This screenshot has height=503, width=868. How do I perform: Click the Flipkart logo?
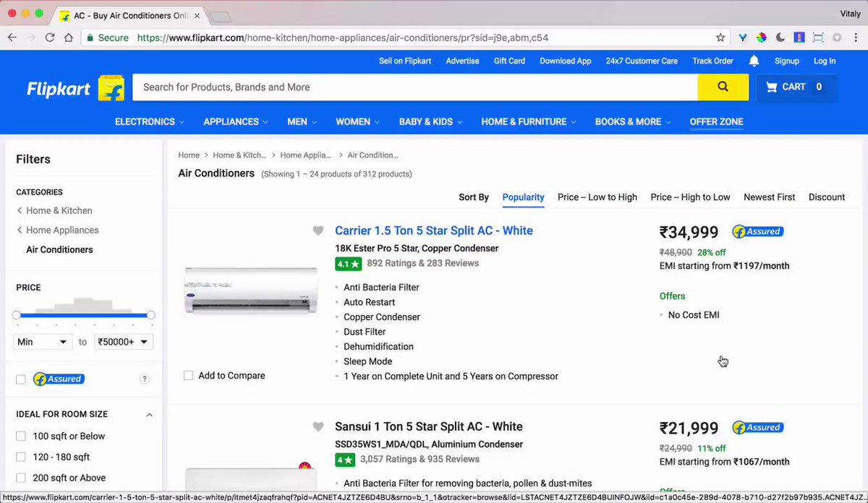coord(75,88)
